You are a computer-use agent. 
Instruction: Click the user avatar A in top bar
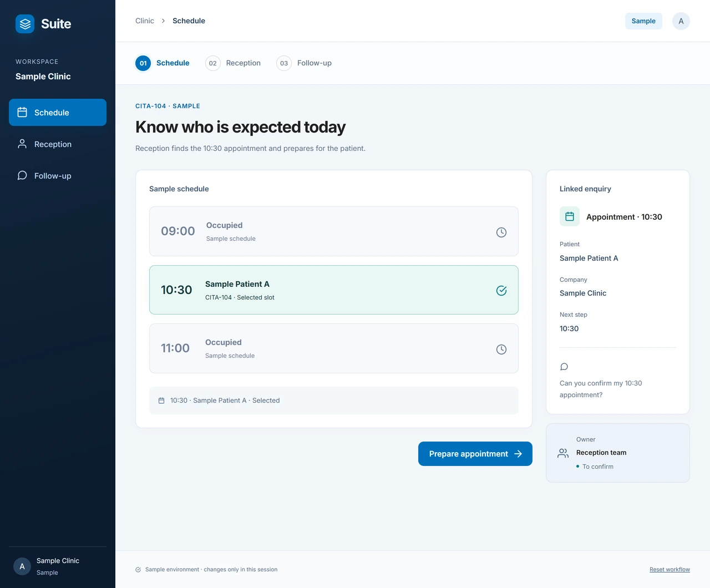tap(681, 21)
